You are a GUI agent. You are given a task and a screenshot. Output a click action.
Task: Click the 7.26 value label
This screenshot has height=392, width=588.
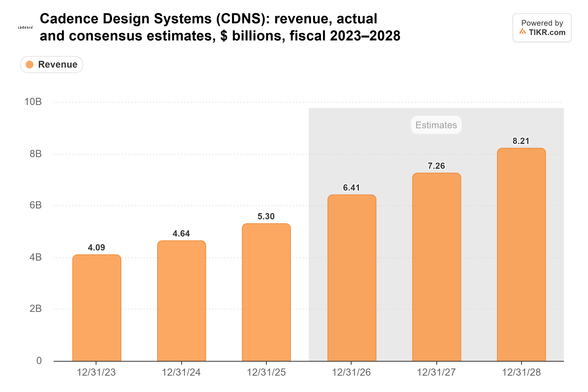pos(436,166)
